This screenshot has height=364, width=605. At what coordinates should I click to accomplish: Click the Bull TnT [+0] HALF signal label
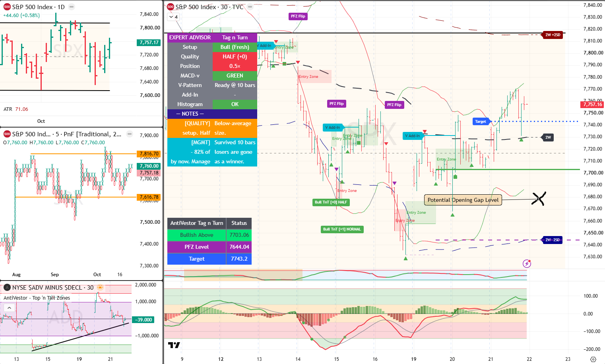click(331, 202)
